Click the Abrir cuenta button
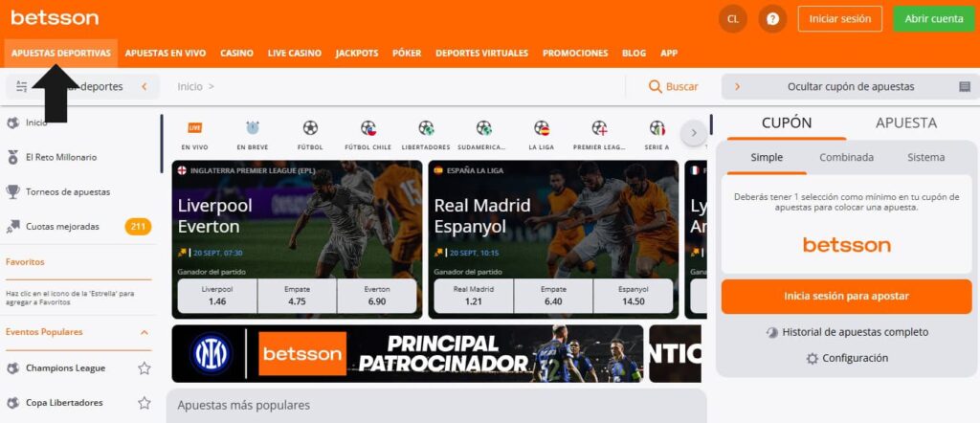Screen dimensions: 980x423 933,18
